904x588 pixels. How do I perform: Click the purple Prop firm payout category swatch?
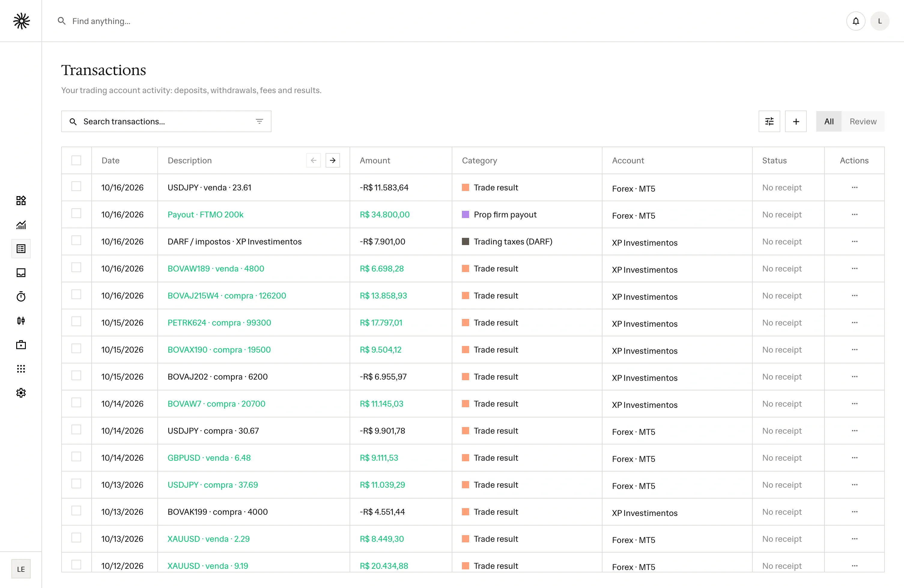pos(465,215)
